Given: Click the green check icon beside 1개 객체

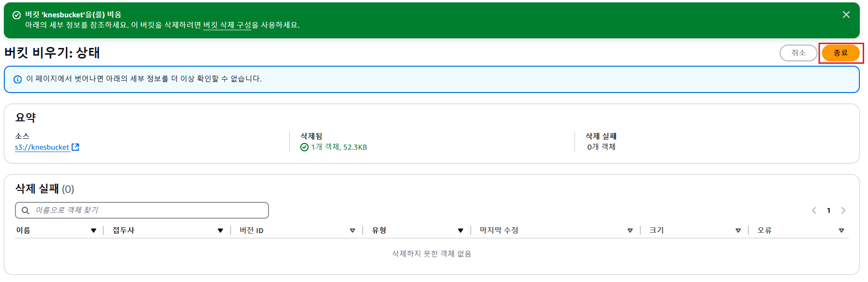Looking at the screenshot, I should [x=304, y=147].
